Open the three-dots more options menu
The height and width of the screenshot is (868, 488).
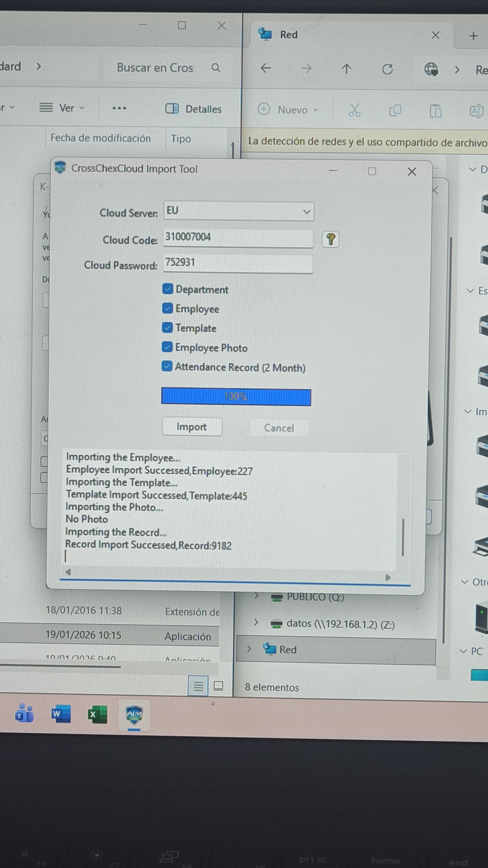tap(119, 108)
